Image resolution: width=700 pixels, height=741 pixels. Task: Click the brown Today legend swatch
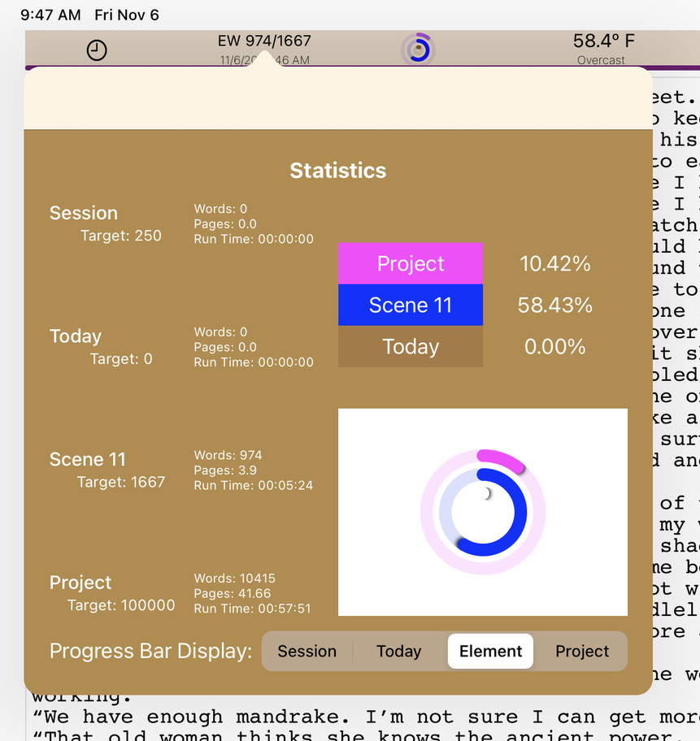point(411,347)
